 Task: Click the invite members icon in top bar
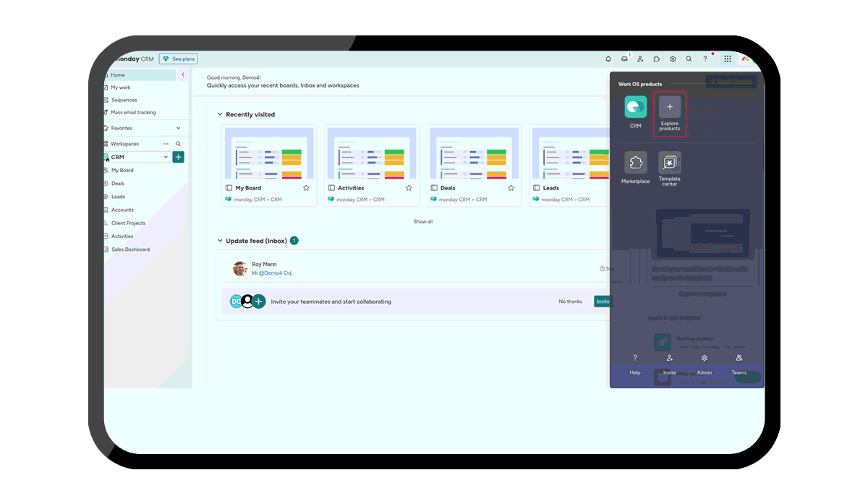pos(640,59)
